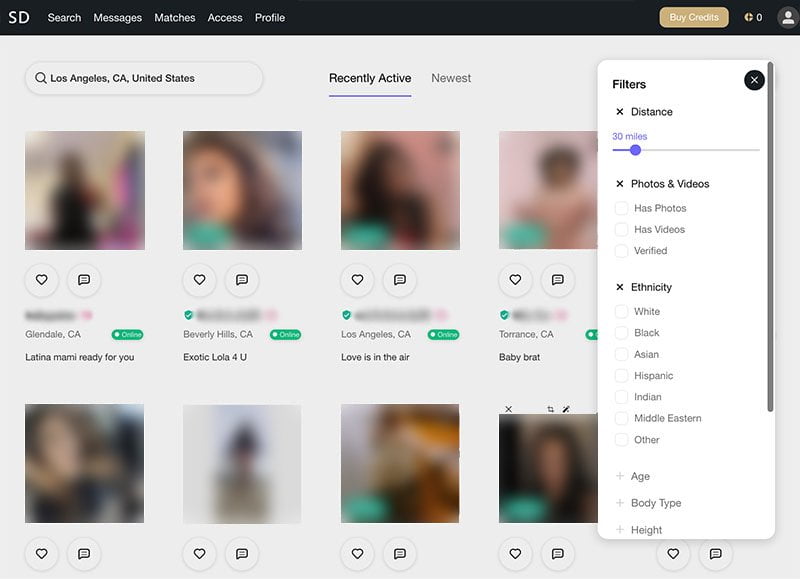Message the Glendale, CA profile
Screen dimensions: 800x579
[x=84, y=280]
